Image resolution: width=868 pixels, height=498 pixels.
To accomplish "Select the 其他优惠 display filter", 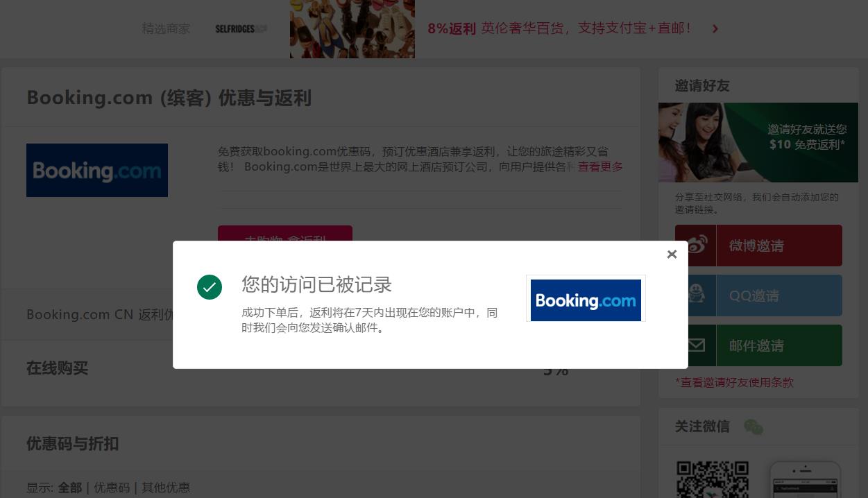I will (x=165, y=488).
